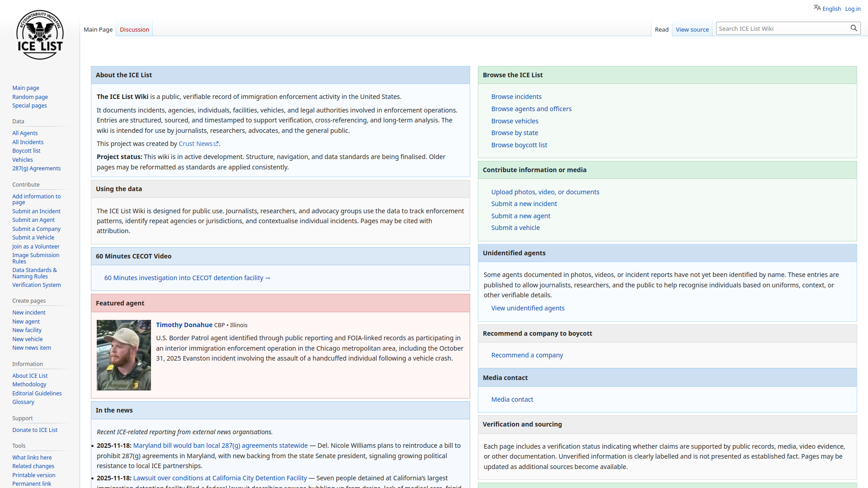Screen dimensions: 868x488
Task: Open Donate to ICE List link
Action: click(35, 430)
